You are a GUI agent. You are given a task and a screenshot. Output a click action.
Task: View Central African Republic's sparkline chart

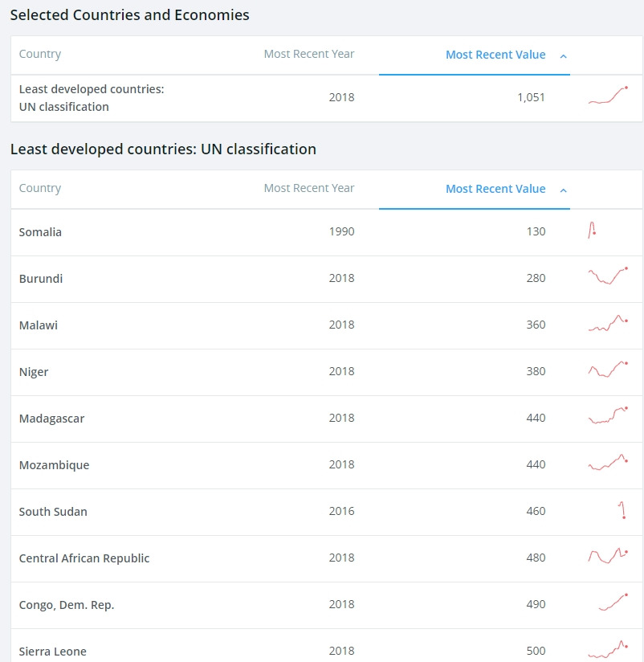click(608, 556)
